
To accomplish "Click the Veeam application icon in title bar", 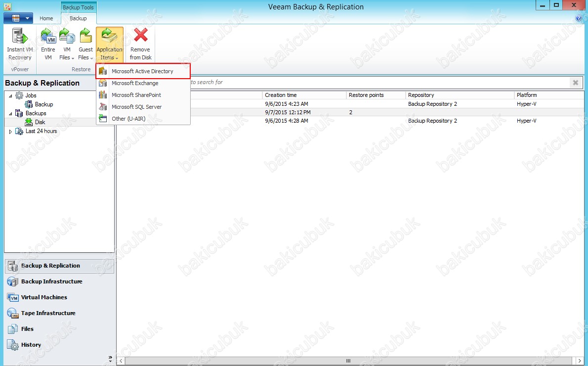I will 7,6.
